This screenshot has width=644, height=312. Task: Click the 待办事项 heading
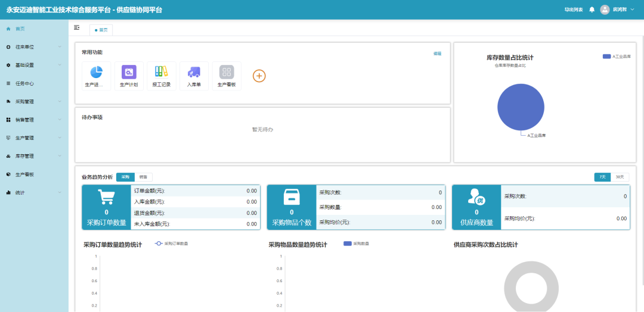(92, 118)
